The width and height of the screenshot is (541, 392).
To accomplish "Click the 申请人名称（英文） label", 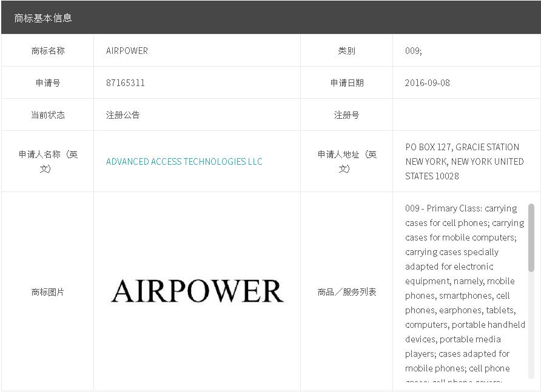I will (x=48, y=161).
